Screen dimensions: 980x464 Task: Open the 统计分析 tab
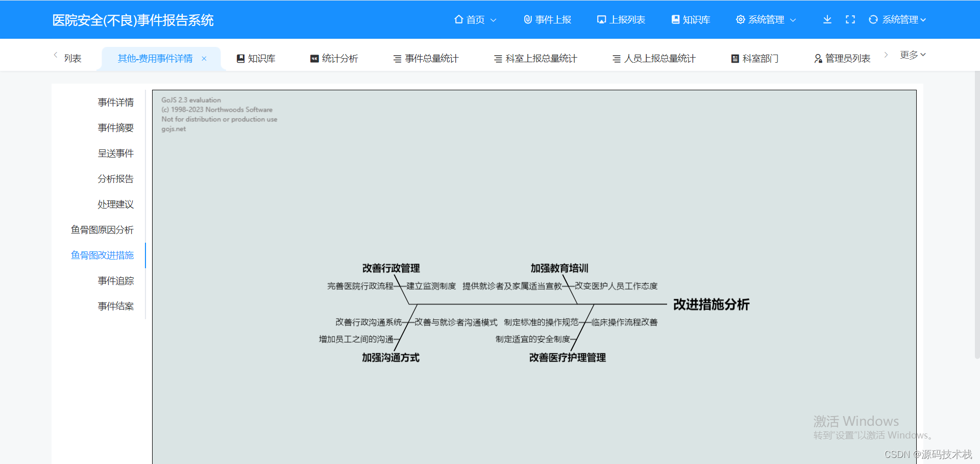click(334, 59)
